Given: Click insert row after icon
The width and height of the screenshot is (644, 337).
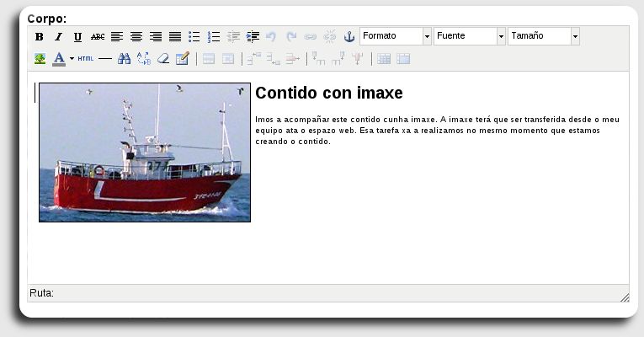Looking at the screenshot, I should pos(273,59).
